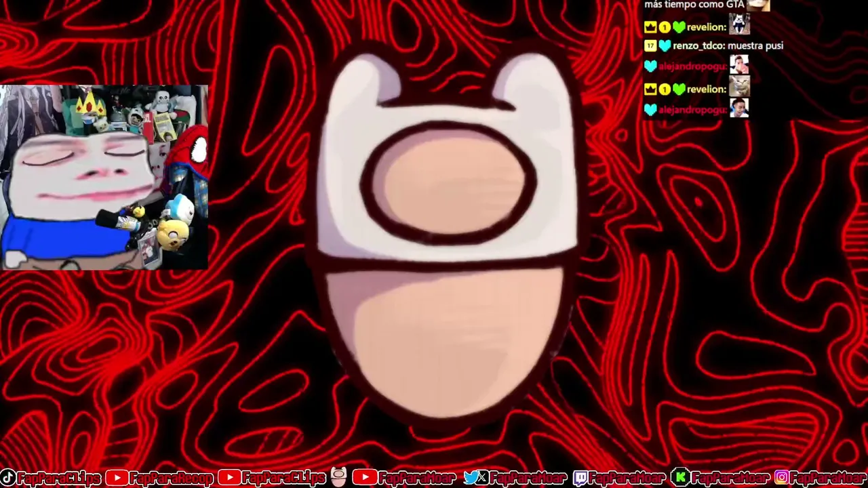The width and height of the screenshot is (868, 488).
Task: Click the X logo in the banner
Action: [482, 479]
